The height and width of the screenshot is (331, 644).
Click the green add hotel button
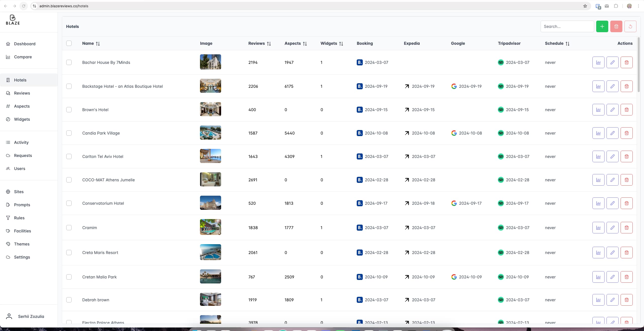pos(602,26)
